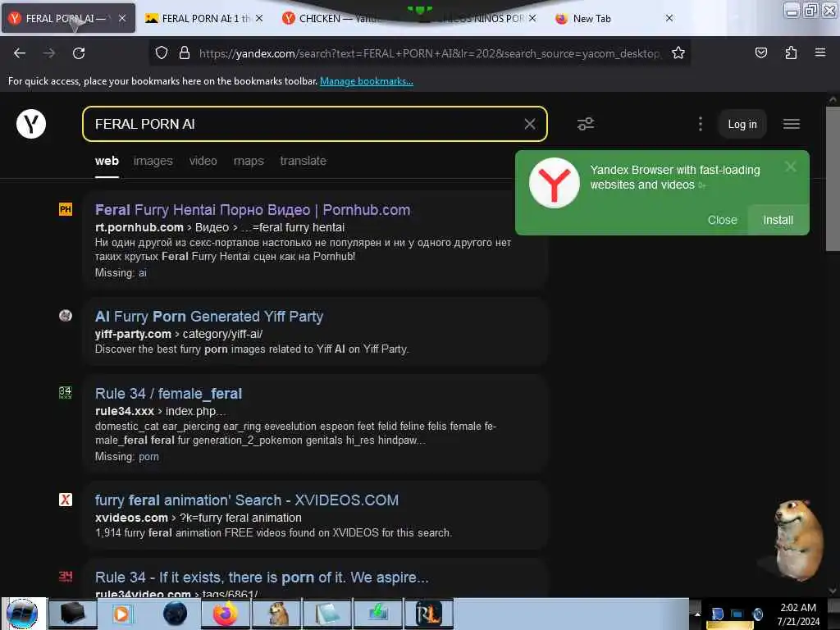Click the yiff-party.com category/yiff-ai/ path
Screen dimensions: 840x630
(x=178, y=334)
